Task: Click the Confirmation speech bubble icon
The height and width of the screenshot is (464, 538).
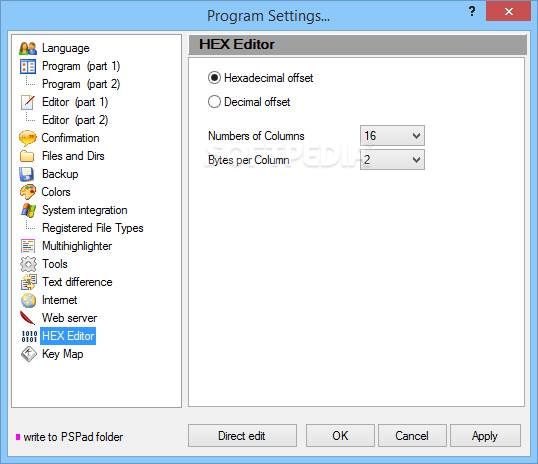Action: pos(27,138)
